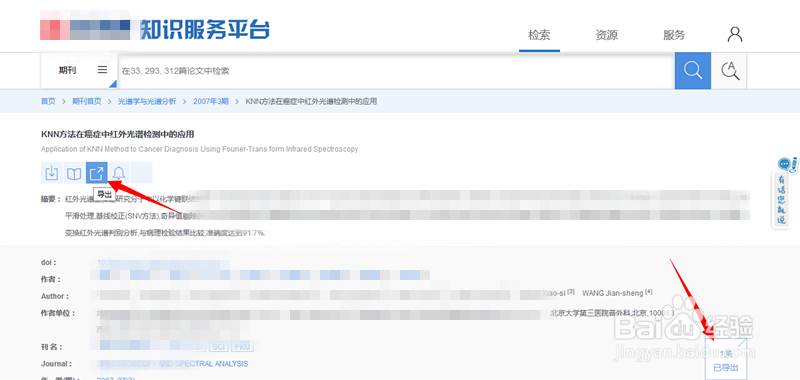The width and height of the screenshot is (800, 380).
Task: Click the SCI tag next to journal name
Action: [x=219, y=347]
